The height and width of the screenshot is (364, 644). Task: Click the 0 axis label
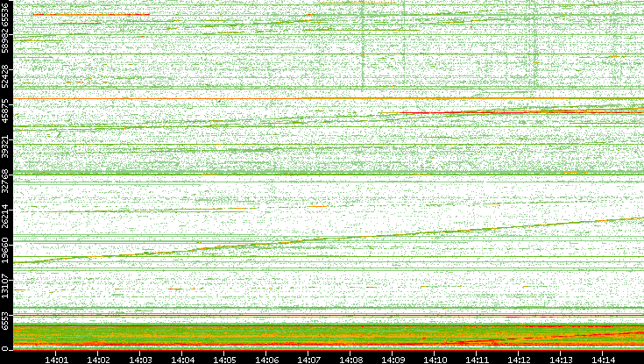(x=4, y=348)
